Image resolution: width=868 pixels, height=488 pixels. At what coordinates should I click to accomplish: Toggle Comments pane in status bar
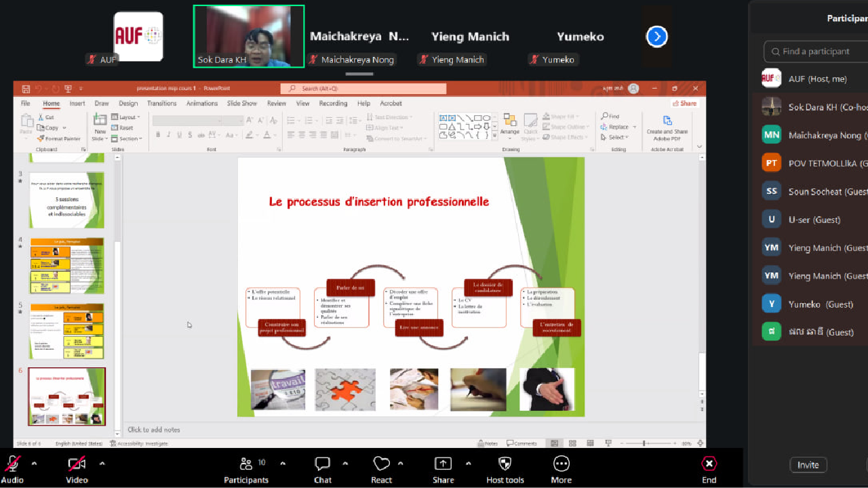pyautogui.click(x=521, y=443)
